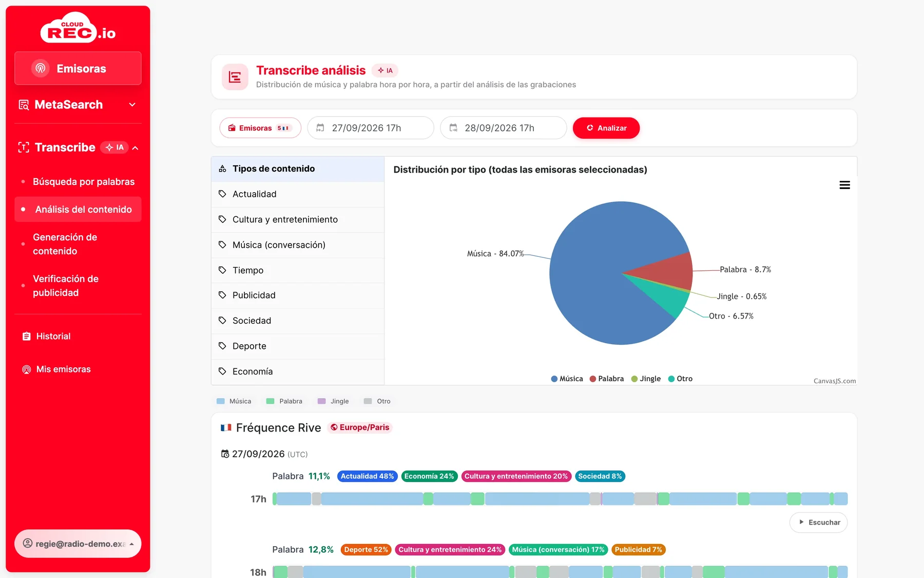Image resolution: width=924 pixels, height=578 pixels.
Task: Click the tag icon beside Actualidad
Action: (222, 194)
